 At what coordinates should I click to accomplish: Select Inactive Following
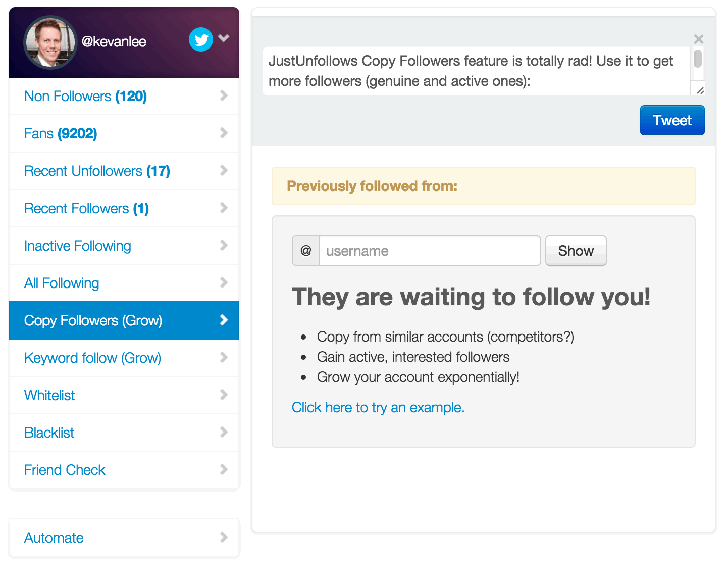click(x=77, y=246)
